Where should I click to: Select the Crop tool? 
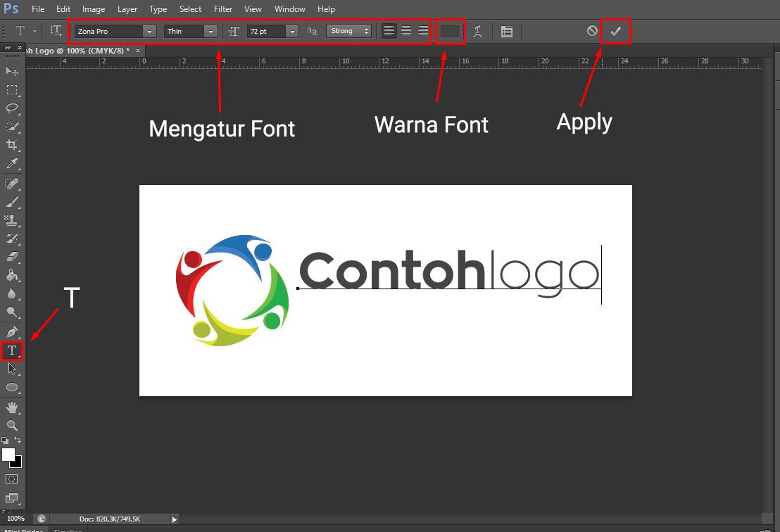click(x=11, y=145)
